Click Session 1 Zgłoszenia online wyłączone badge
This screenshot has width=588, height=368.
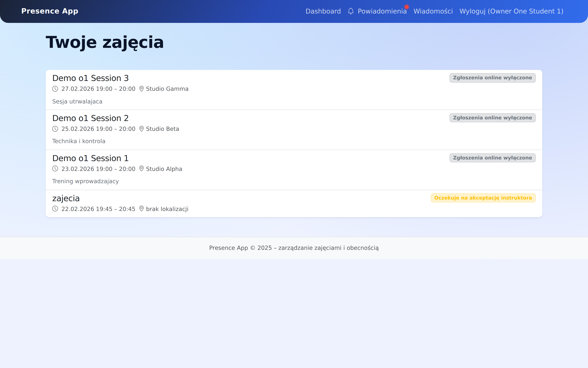(492, 158)
